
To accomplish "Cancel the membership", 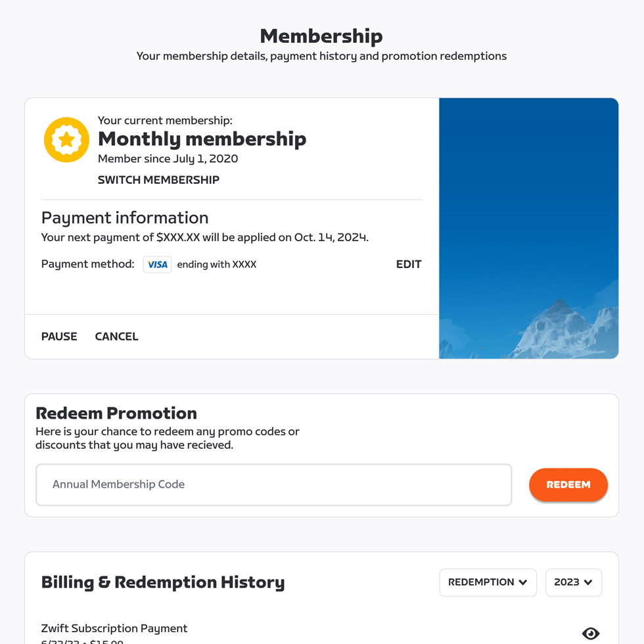I will pos(116,336).
